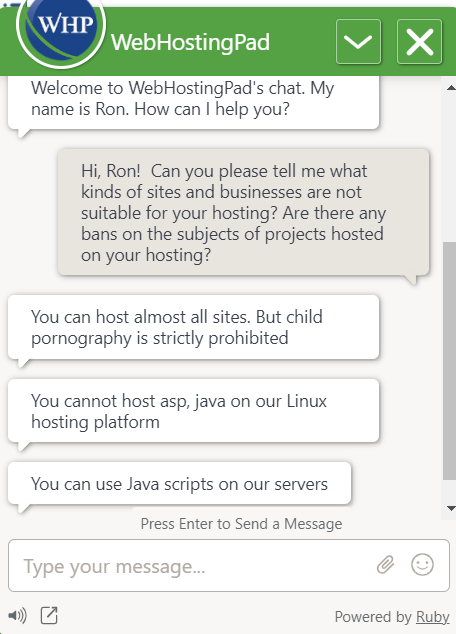Viewport: 456px width, 634px height.
Task: Click the scrollbar up arrow
Action: click(x=451, y=88)
